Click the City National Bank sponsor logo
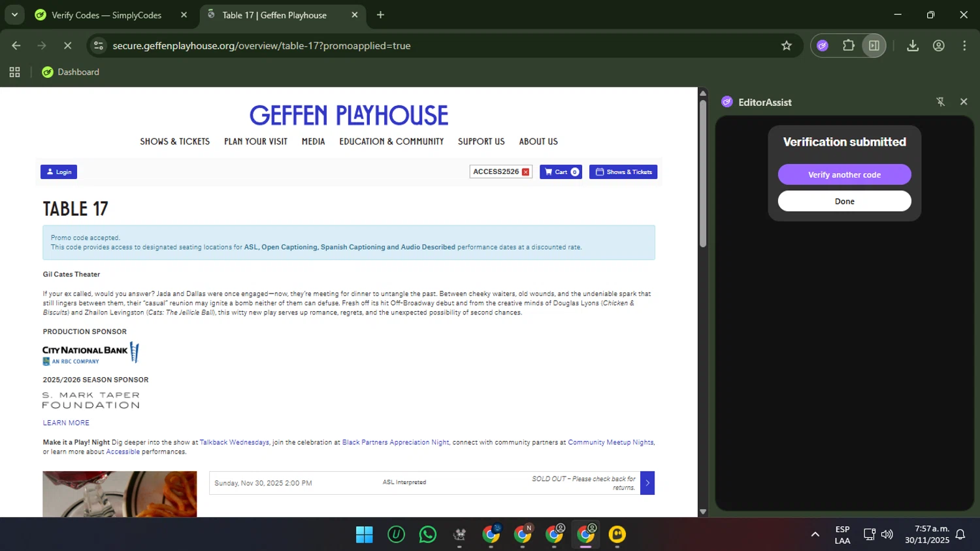 (91, 353)
